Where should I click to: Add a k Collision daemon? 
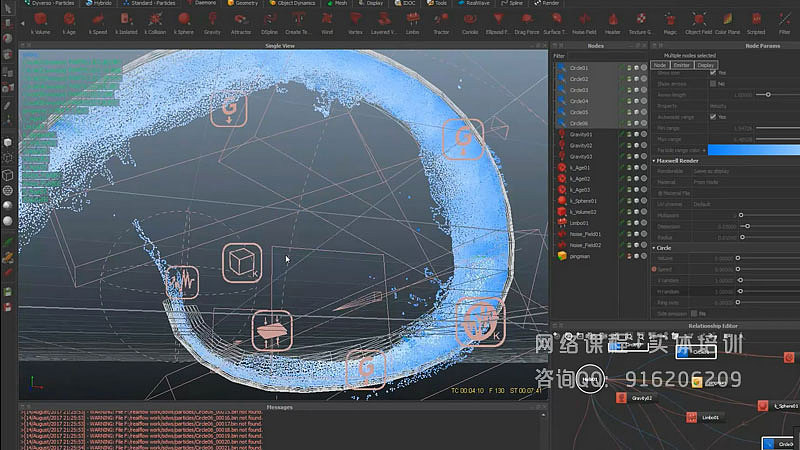pos(155,23)
